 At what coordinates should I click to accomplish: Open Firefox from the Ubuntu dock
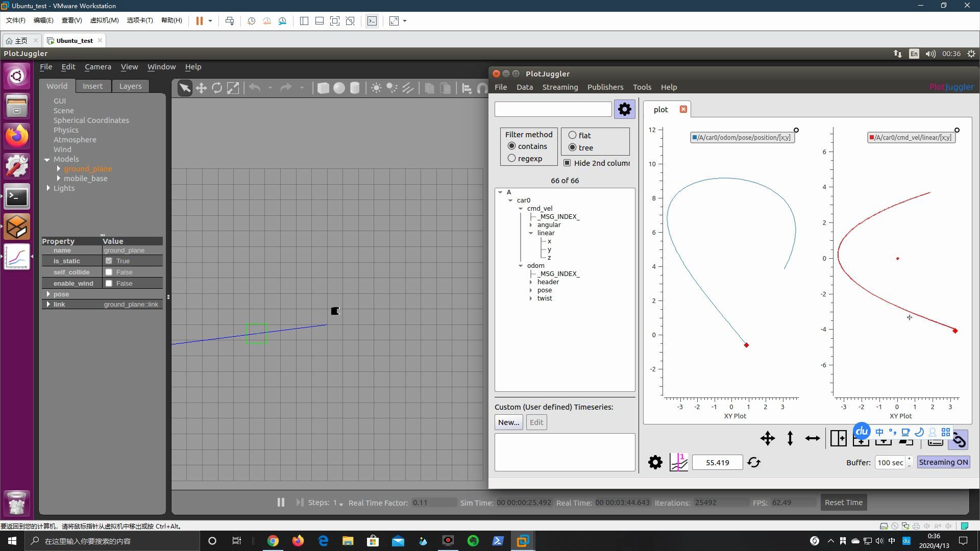tap(17, 136)
